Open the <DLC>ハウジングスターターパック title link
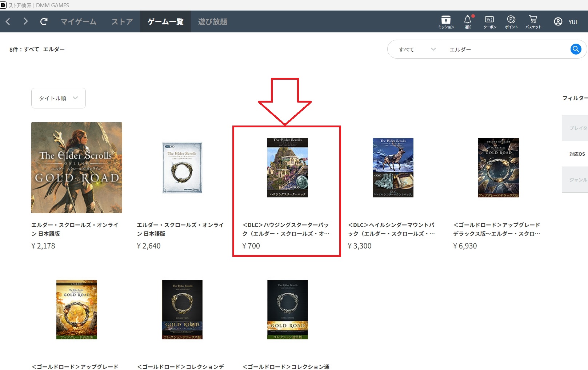 [x=286, y=229]
